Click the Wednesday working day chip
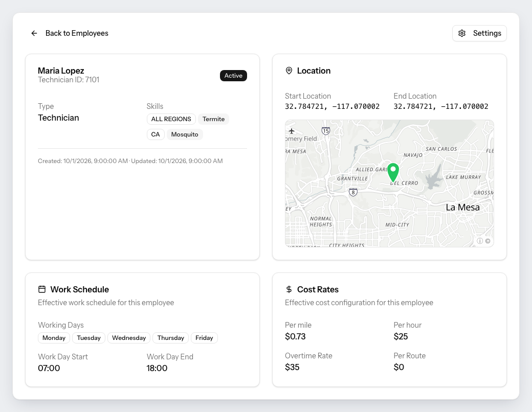The image size is (532, 412). coord(129,338)
